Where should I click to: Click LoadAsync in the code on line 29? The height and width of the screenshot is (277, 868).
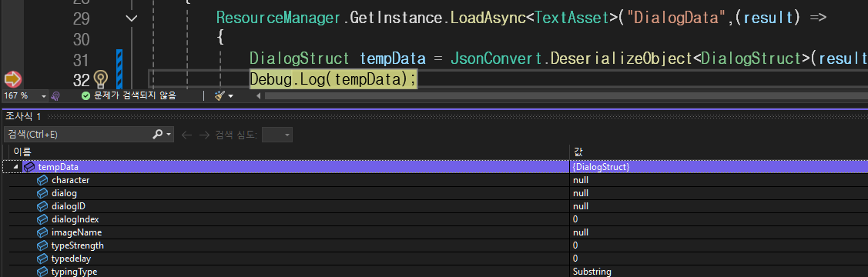487,18
